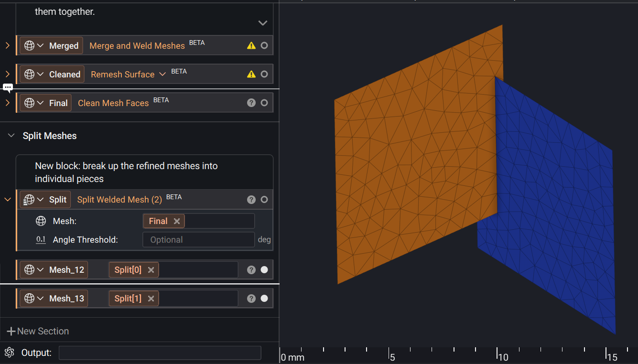The height and width of the screenshot is (364, 638).
Task: Click the globe type icon on Final variable
Action: [29, 103]
